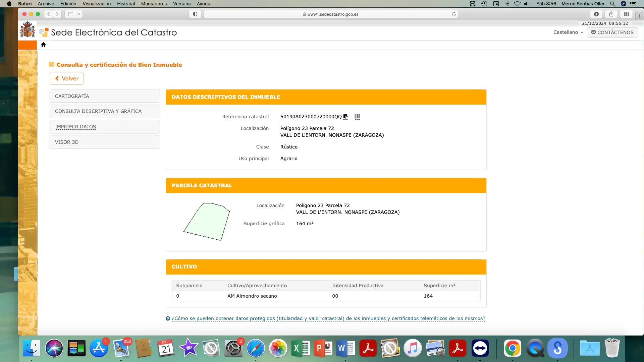Select the VISOR 3D option
644x362 pixels.
[x=67, y=142]
